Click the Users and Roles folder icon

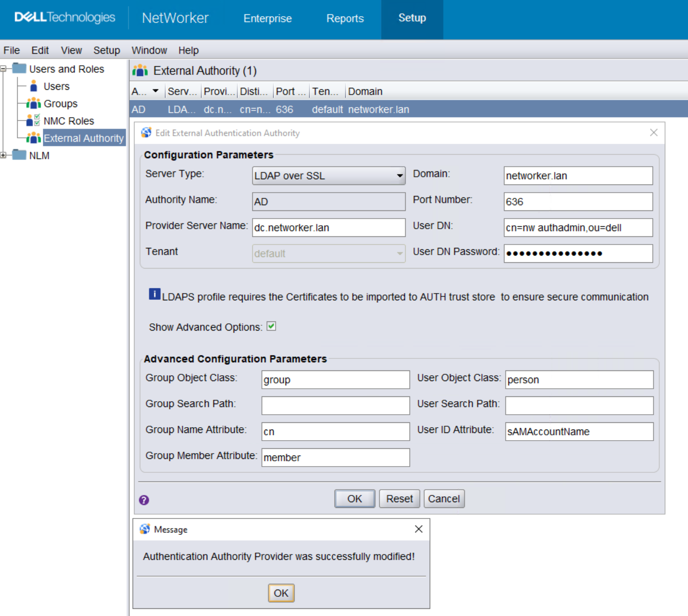pos(19,69)
